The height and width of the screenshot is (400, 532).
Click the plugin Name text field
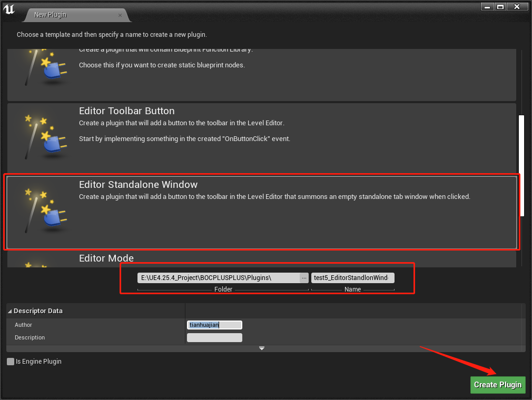(x=352, y=277)
